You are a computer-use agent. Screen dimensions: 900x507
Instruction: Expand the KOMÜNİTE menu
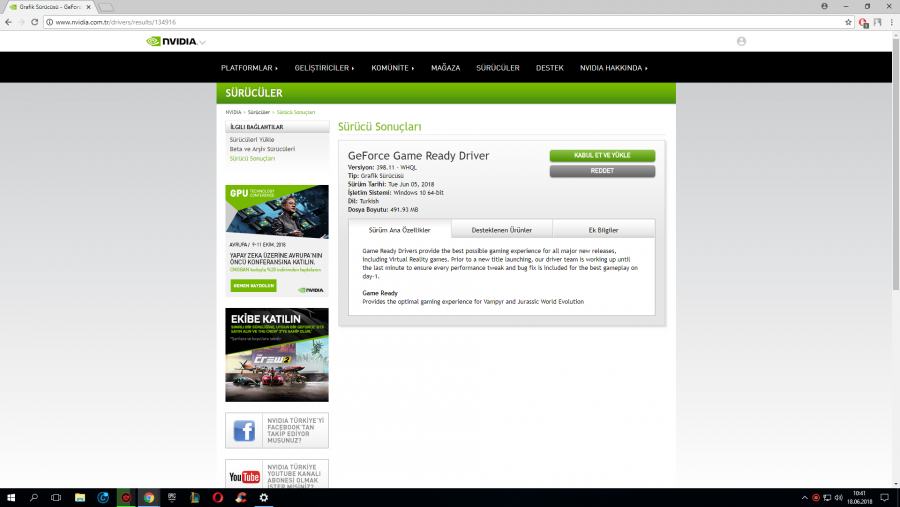(x=393, y=68)
